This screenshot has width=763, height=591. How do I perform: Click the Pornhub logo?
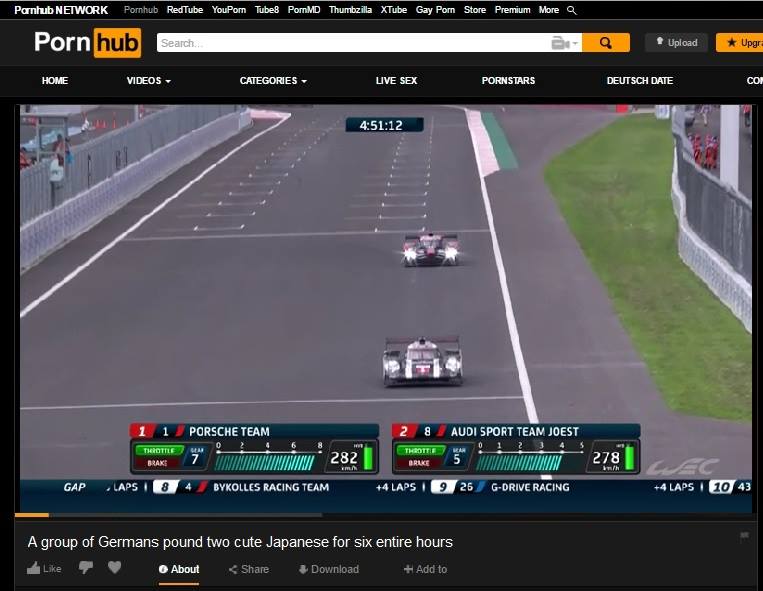pyautogui.click(x=88, y=43)
